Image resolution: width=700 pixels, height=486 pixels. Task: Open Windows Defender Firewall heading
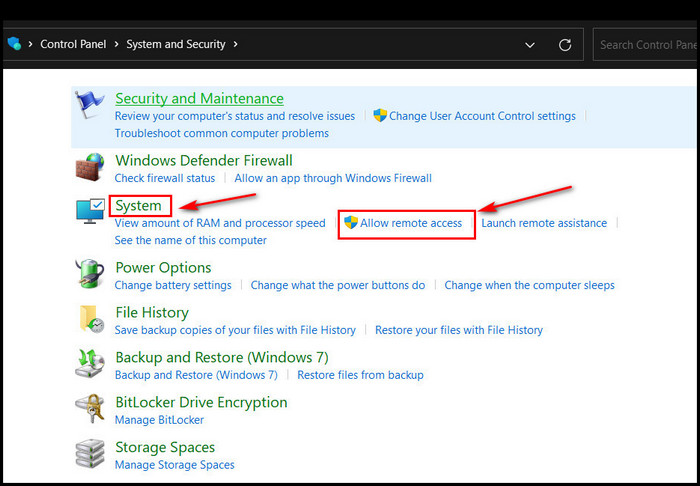(x=204, y=160)
